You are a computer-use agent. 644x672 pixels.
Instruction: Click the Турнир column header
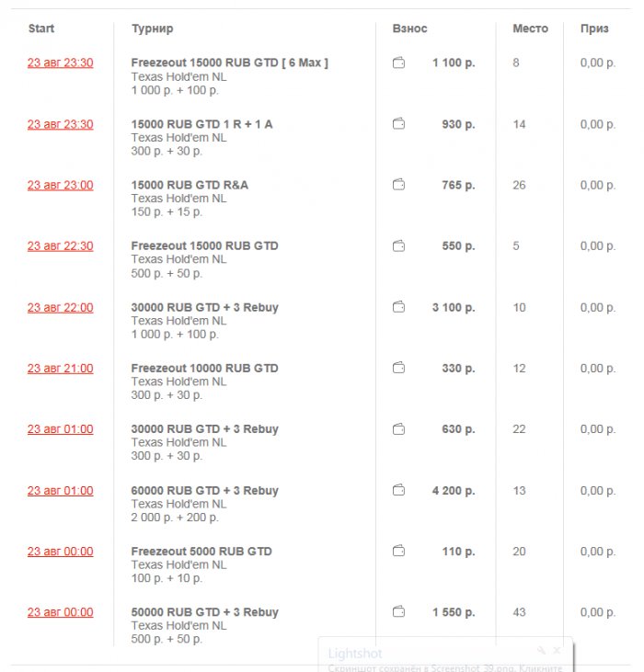tap(152, 28)
